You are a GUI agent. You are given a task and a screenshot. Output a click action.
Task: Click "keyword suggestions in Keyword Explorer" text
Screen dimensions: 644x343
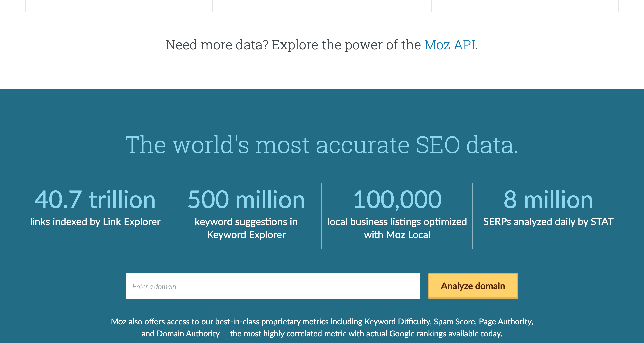pos(246,228)
